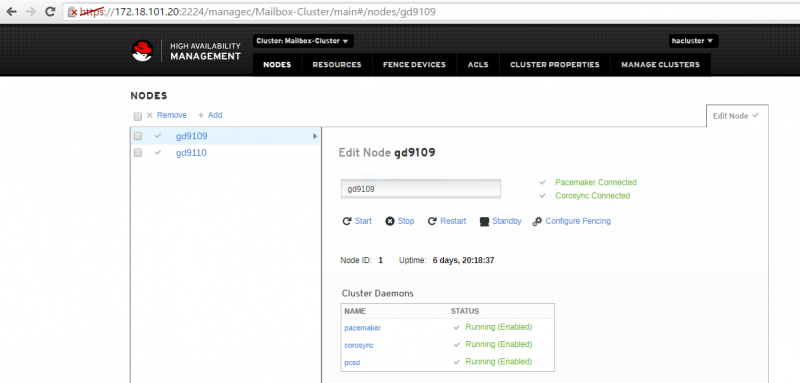The image size is (800, 383).
Task: Click the Restart node arrow icon
Action: point(432,221)
